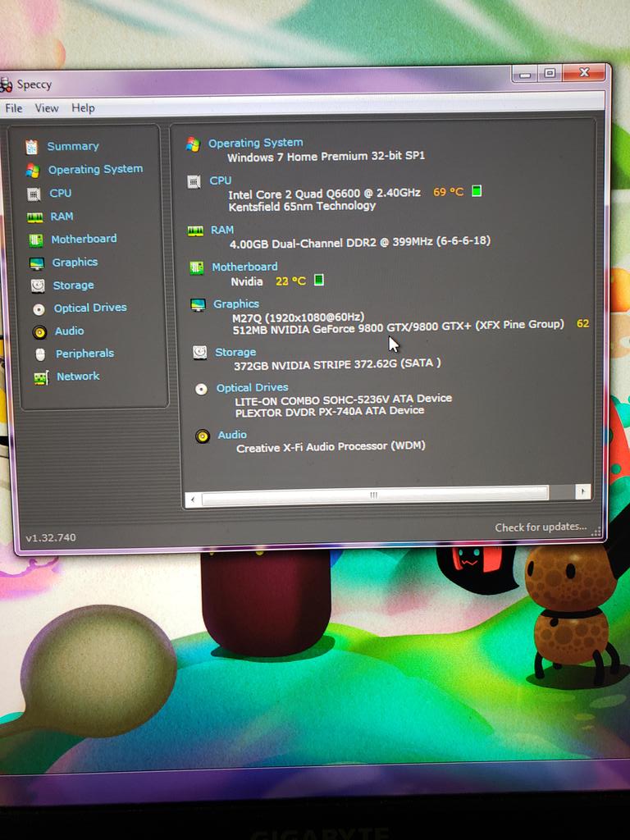Click NVIDIA STRIPE storage entry text
The image size is (630, 840).
(337, 364)
